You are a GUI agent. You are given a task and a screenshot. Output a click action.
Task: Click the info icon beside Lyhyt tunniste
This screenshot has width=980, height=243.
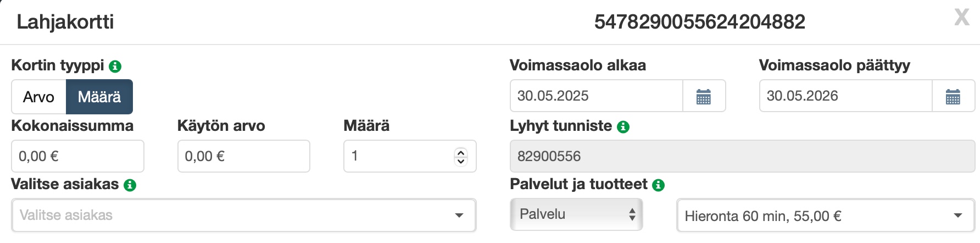(x=623, y=127)
